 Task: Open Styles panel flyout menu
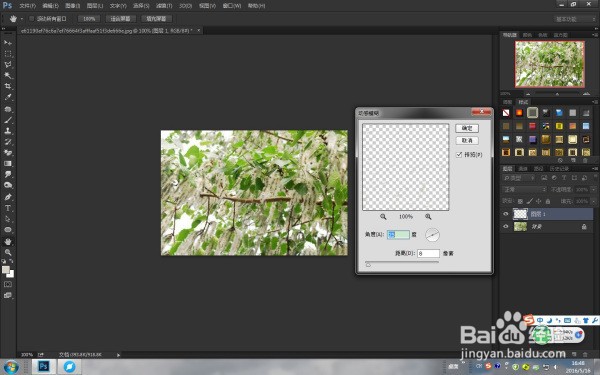(595, 102)
